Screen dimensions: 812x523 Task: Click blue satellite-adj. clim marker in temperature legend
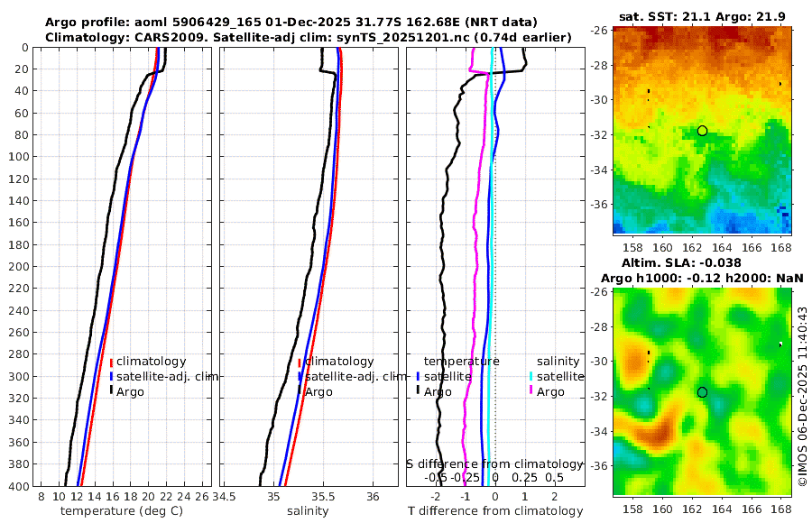click(x=111, y=376)
